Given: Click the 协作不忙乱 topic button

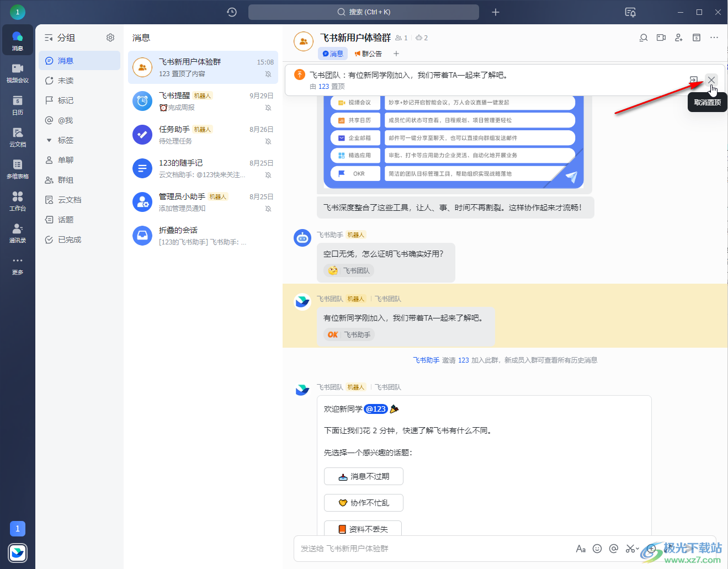Looking at the screenshot, I should point(364,503).
